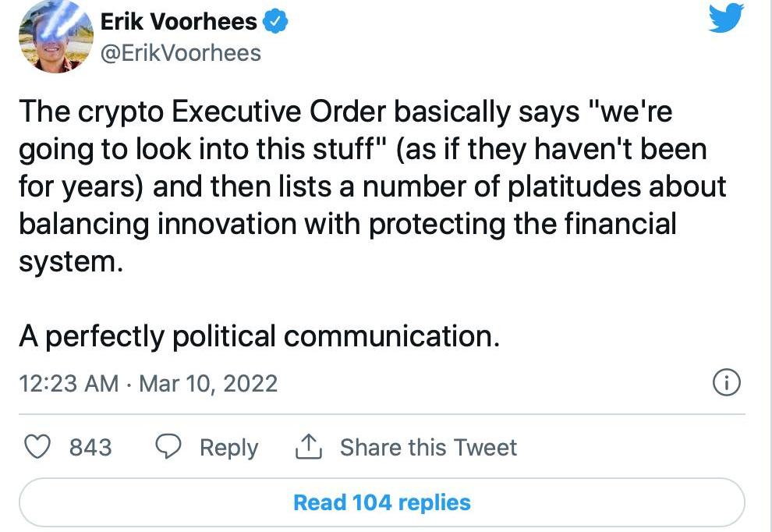Click the line "A perfectly political communication."

[x=258, y=336]
